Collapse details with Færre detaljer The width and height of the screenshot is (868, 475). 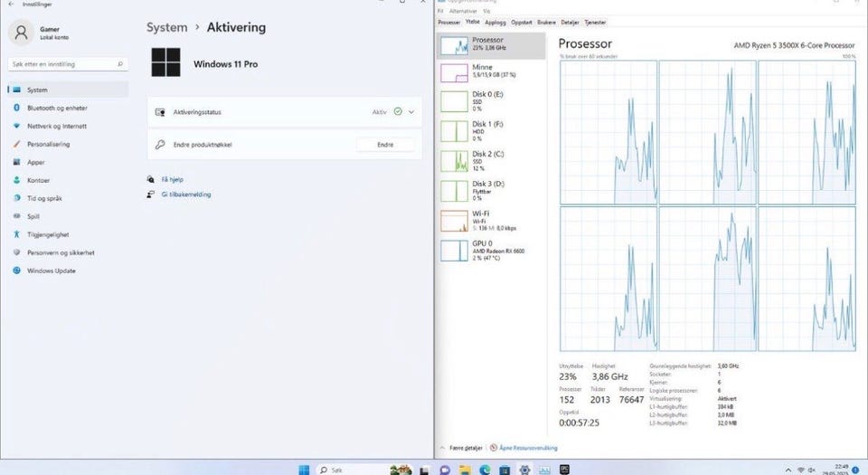tap(461, 448)
